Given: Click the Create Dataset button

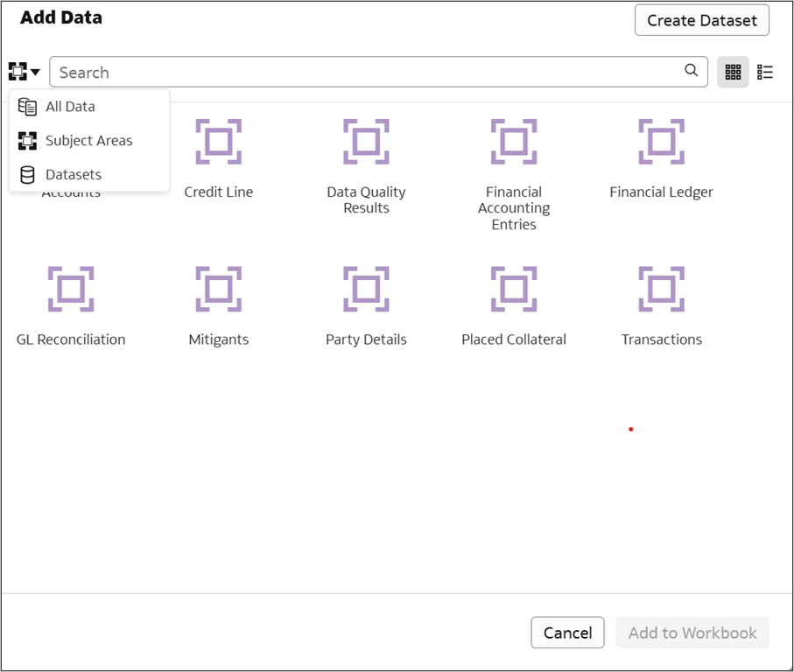Looking at the screenshot, I should pyautogui.click(x=701, y=19).
